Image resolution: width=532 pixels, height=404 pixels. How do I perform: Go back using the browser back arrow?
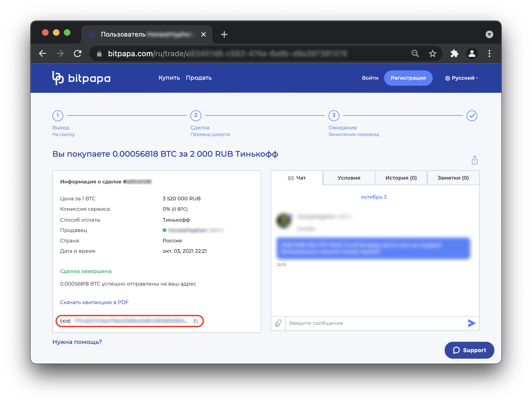coord(43,54)
